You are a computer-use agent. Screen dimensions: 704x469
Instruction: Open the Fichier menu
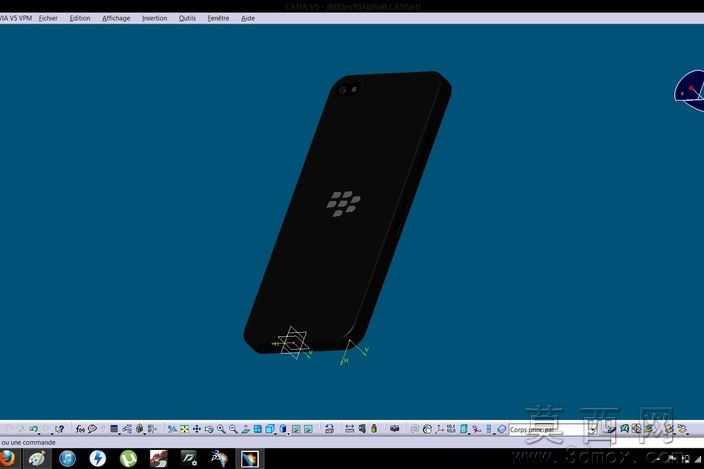pos(48,18)
